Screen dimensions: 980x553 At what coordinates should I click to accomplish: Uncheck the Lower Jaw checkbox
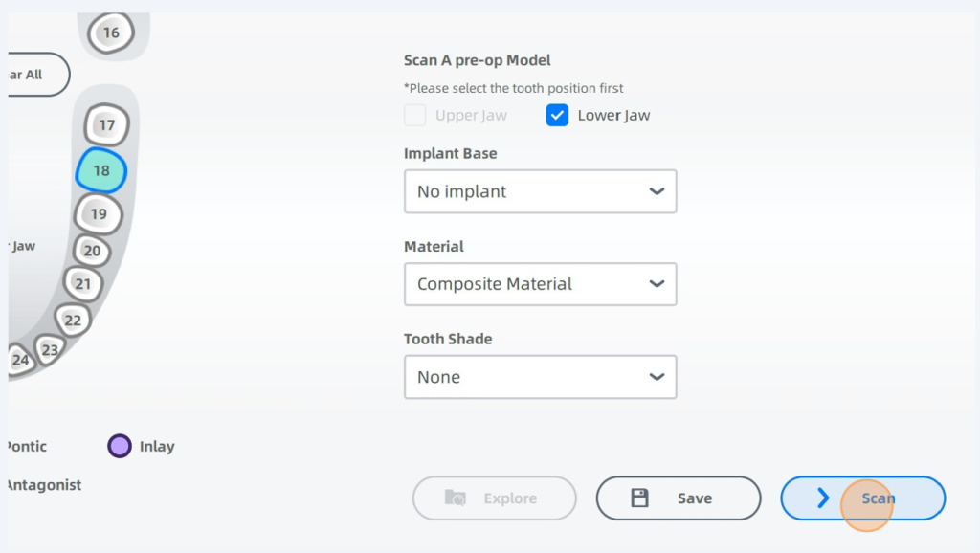pyautogui.click(x=558, y=116)
